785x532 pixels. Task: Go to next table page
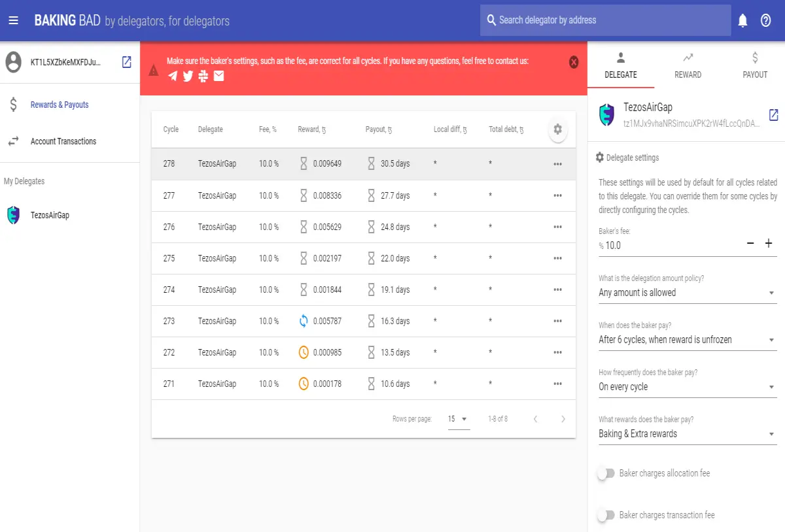click(563, 419)
